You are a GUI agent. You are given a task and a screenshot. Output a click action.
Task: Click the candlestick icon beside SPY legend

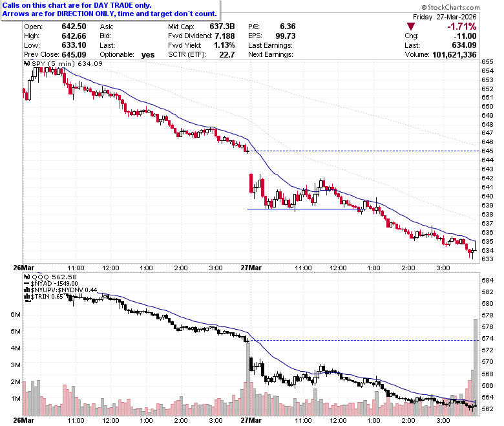pyautogui.click(x=27, y=63)
